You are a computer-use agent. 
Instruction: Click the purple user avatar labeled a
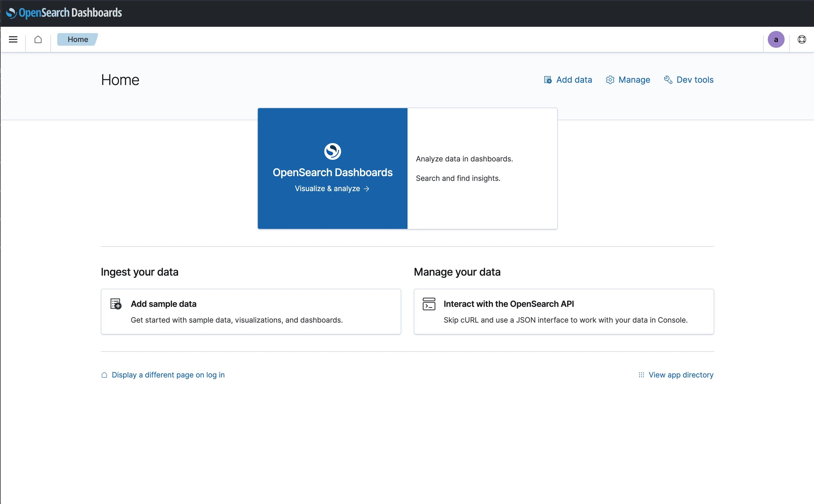tap(776, 39)
